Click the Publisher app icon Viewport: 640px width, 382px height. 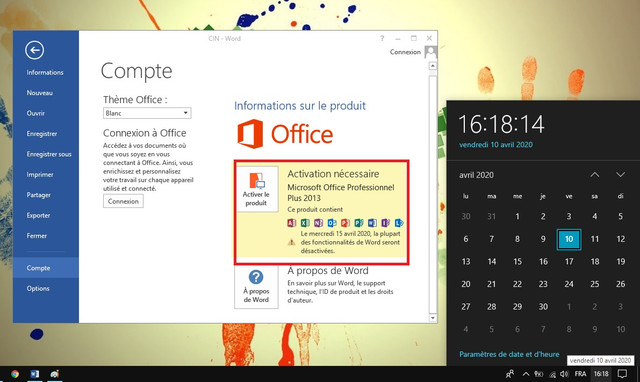359,223
